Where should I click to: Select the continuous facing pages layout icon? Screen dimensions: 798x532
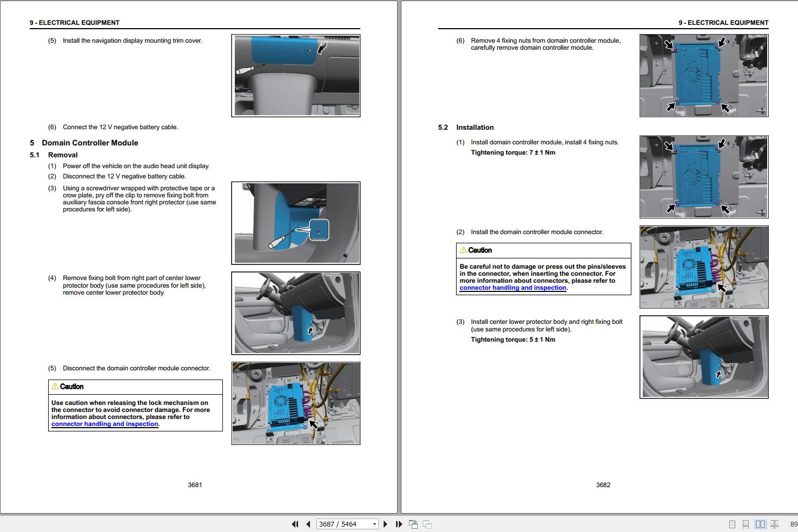[x=774, y=524]
